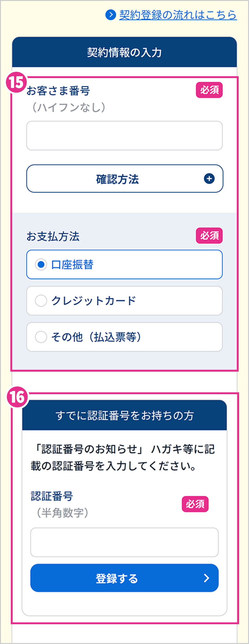
Task: Click the pink number 16 marker
Action: click(17, 397)
